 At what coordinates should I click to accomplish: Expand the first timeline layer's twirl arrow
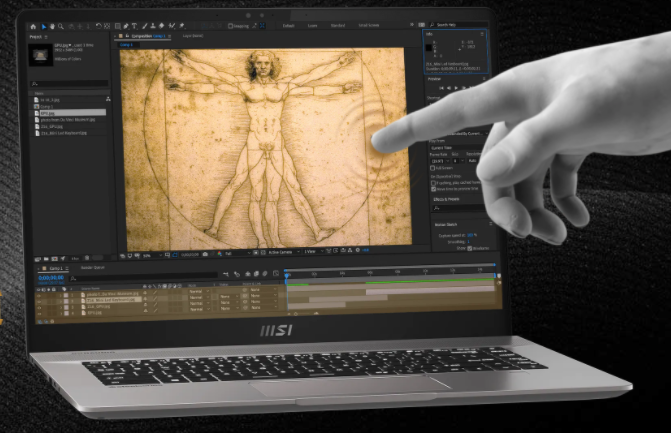61,296
